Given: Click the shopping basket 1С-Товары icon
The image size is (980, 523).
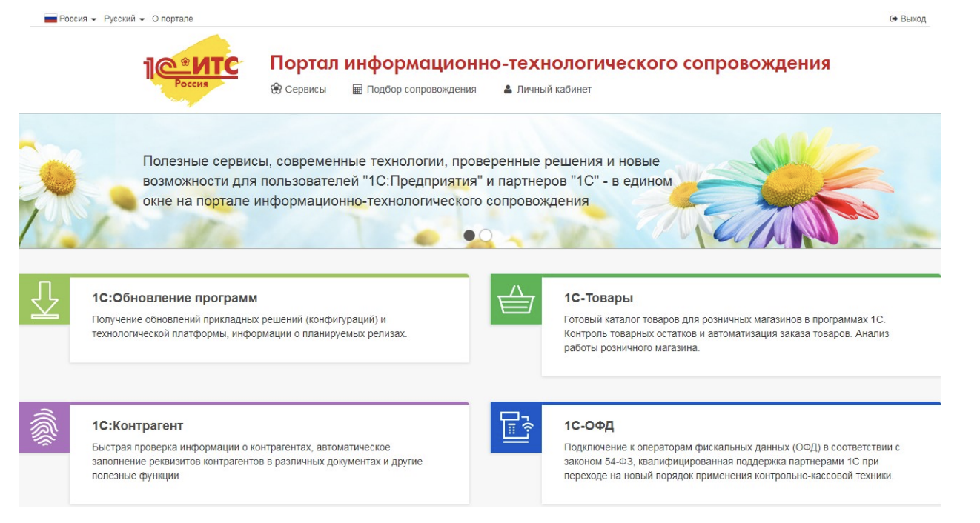Looking at the screenshot, I should (x=516, y=300).
